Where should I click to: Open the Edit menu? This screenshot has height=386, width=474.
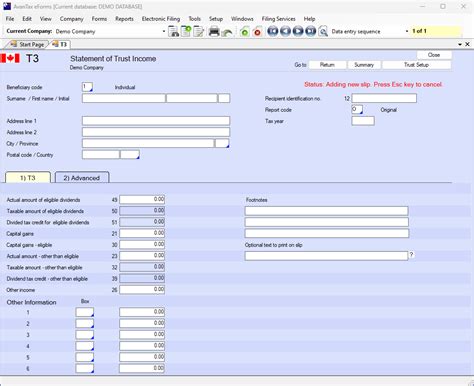[x=27, y=19]
